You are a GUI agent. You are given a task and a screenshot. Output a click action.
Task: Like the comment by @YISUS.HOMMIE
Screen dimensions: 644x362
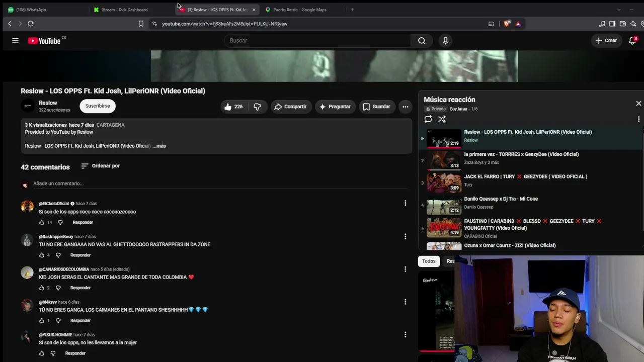click(x=42, y=353)
